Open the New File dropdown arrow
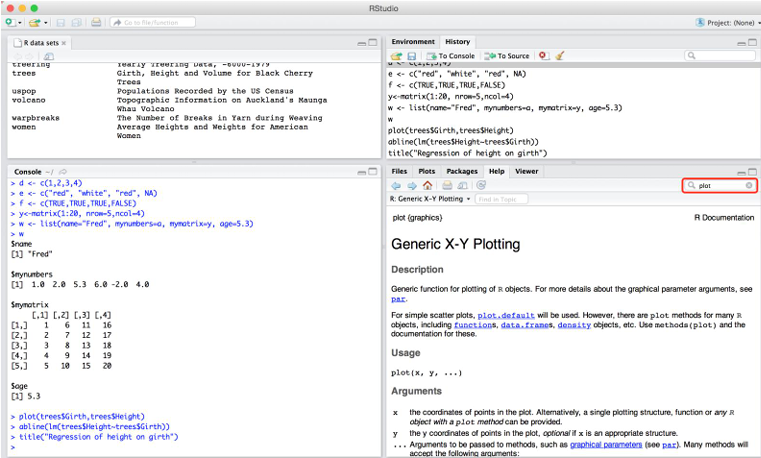The image size is (761, 458). 20,23
